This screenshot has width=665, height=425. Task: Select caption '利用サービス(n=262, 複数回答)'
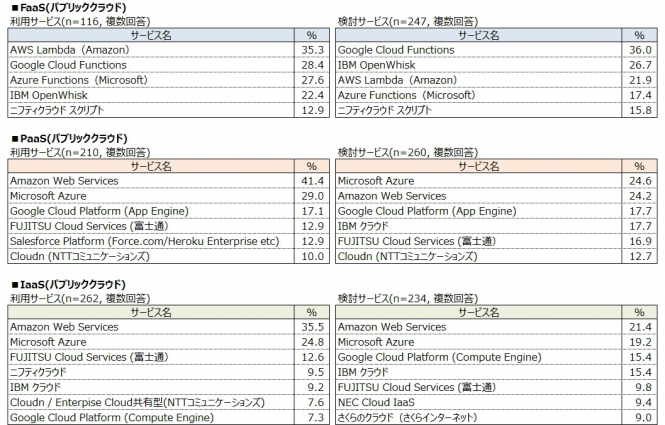pyautogui.click(x=80, y=298)
